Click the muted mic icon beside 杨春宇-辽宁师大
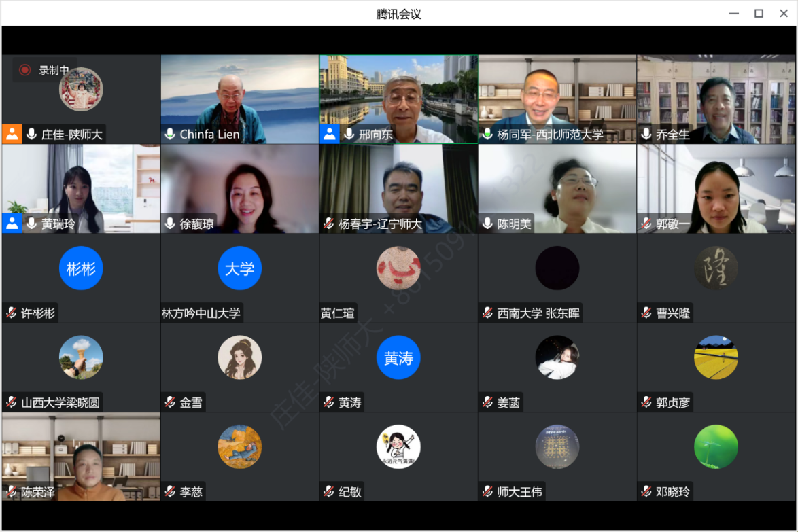 coord(329,224)
